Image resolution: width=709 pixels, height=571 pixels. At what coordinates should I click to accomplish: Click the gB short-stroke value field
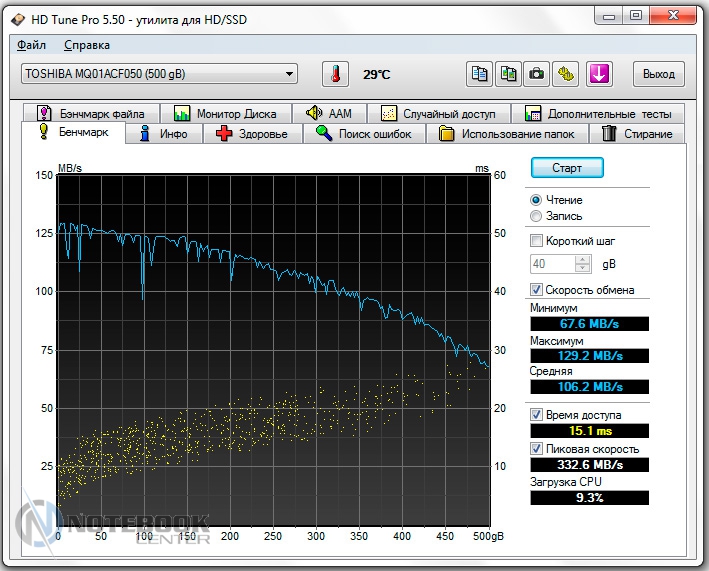[x=552, y=264]
